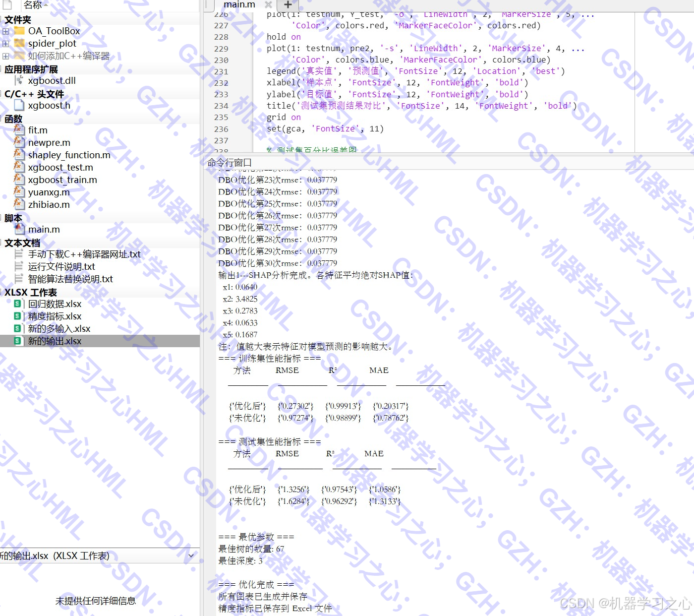Select highlighted 新的输出.xlsx row
Viewport: 694px width, 616px height.
(100, 341)
